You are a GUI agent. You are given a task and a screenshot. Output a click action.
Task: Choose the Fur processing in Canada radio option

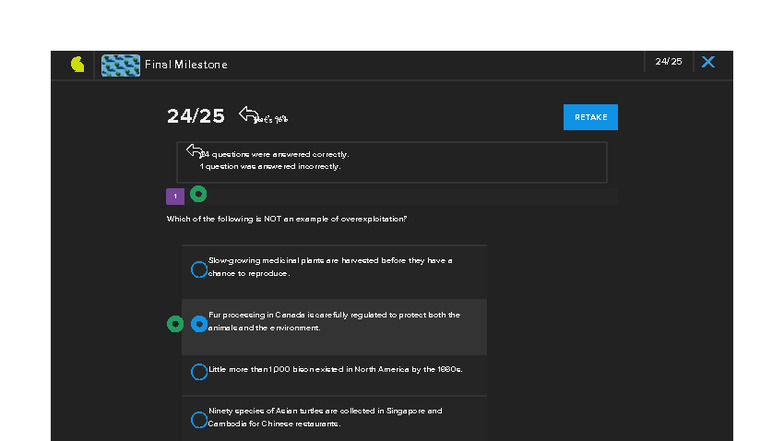pos(199,324)
